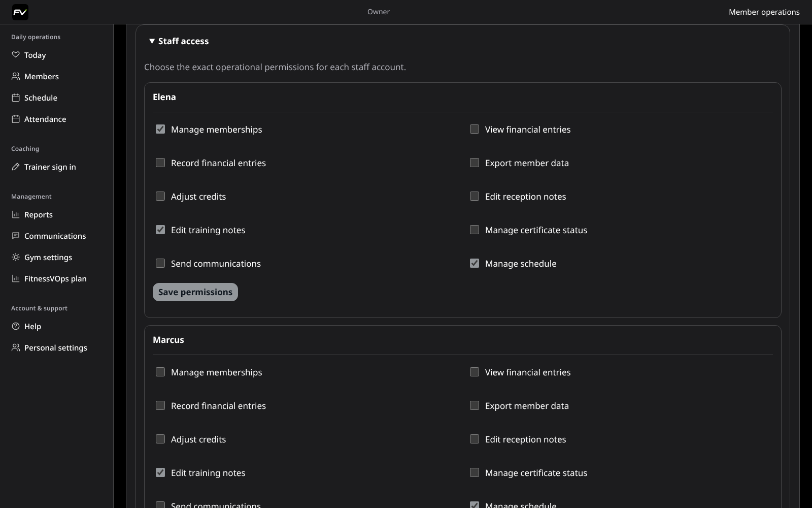This screenshot has height=508, width=812.
Task: Tick Elena's Adjust credits checkbox
Action: tap(160, 196)
